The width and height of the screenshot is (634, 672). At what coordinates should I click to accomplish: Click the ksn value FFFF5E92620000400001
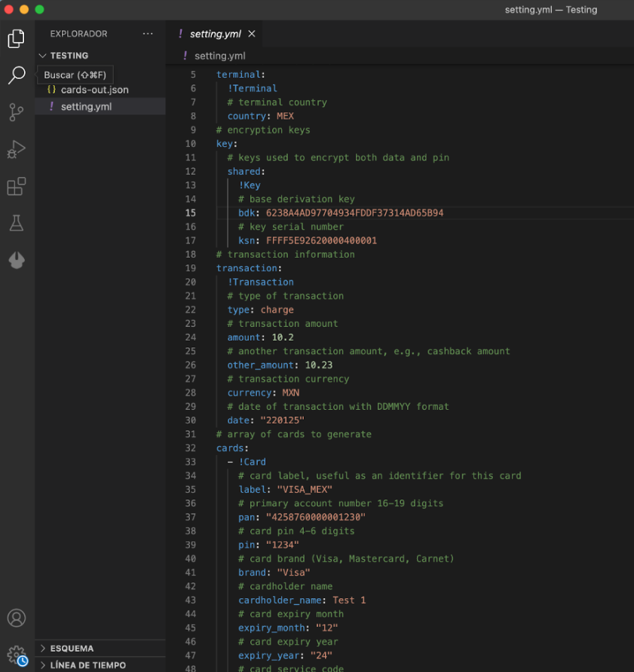click(x=321, y=240)
